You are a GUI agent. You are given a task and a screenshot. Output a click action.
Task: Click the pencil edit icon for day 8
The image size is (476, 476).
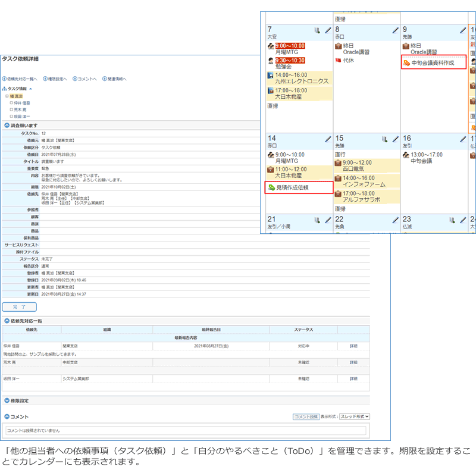click(395, 29)
